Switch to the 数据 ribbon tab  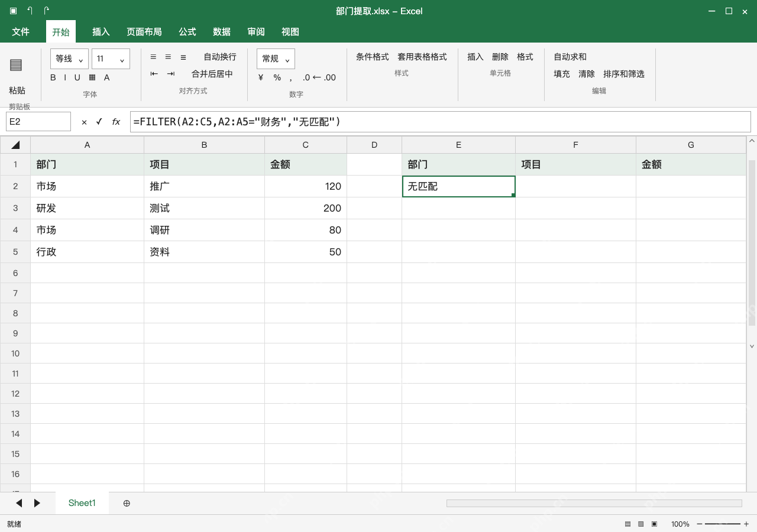click(x=222, y=32)
